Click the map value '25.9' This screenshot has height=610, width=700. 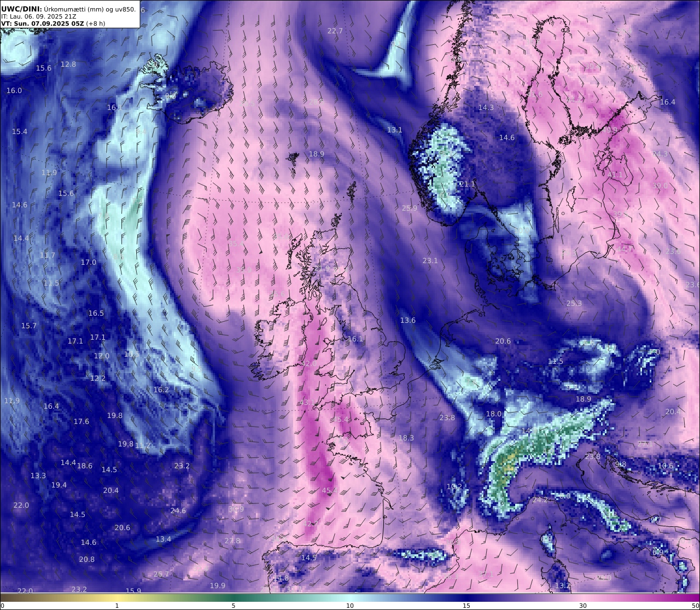[x=410, y=208]
